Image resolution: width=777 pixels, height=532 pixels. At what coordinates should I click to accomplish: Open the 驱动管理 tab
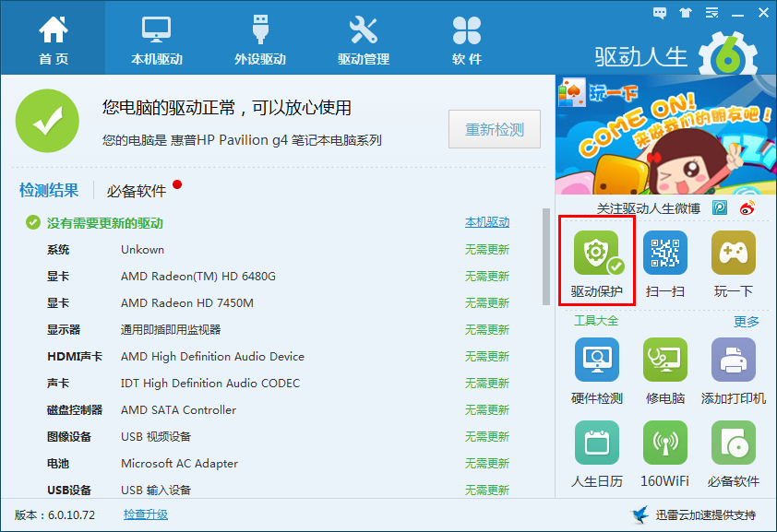pos(364,40)
